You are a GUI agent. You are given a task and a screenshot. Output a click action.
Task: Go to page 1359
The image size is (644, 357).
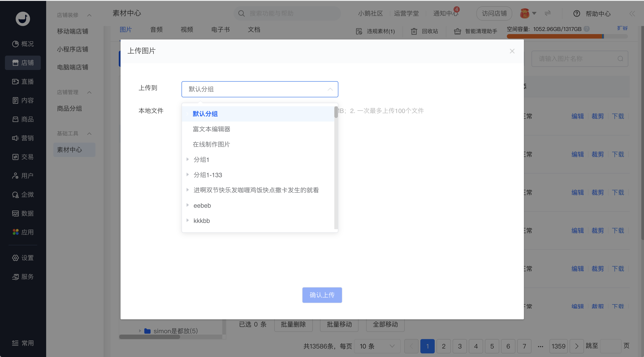point(558,346)
